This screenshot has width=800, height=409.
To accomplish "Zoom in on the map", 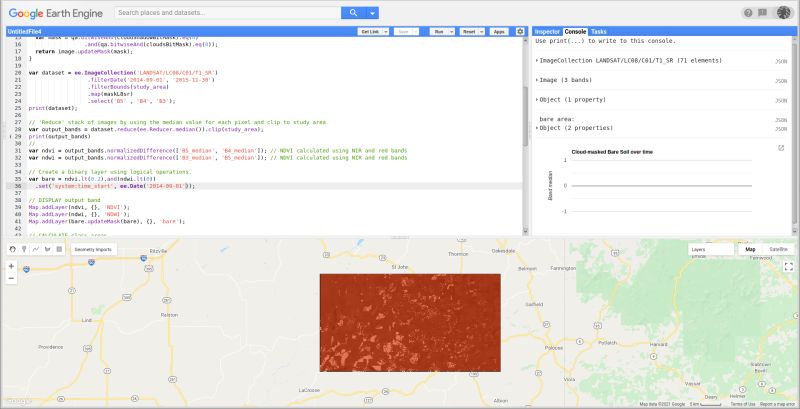I will tap(11, 266).
